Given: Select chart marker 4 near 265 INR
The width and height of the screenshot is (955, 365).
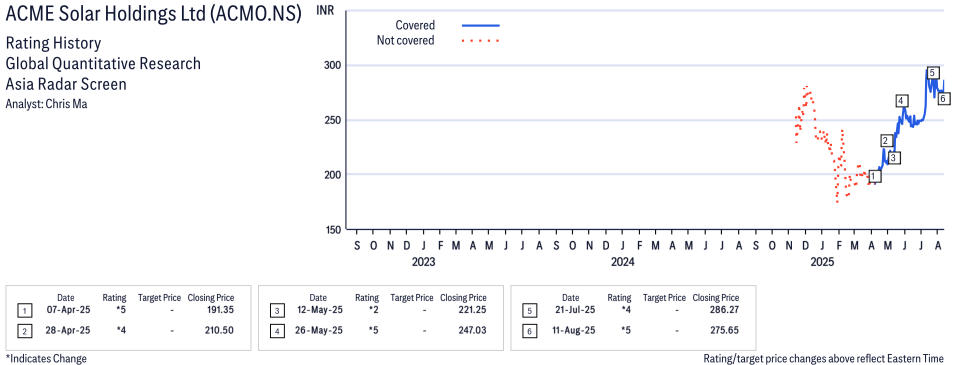Looking at the screenshot, I should tap(902, 101).
